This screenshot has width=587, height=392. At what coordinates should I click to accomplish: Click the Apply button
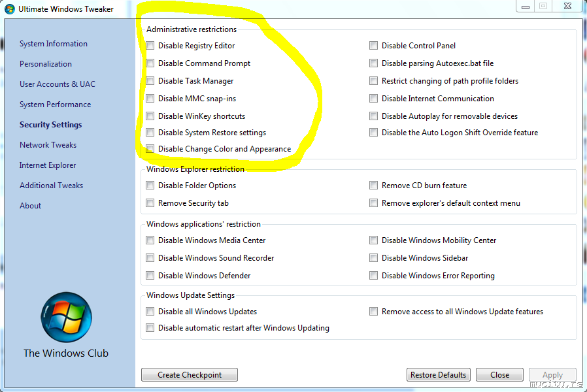(552, 375)
